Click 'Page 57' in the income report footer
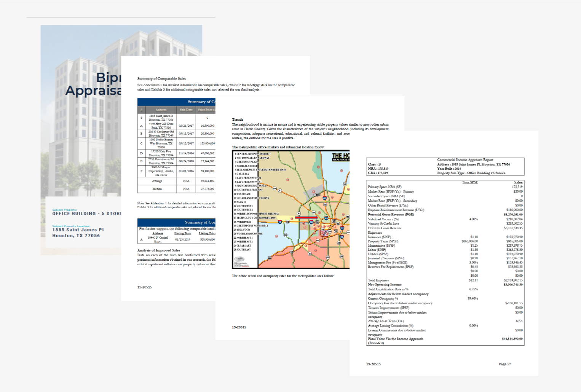The image size is (581, 392). [505, 364]
